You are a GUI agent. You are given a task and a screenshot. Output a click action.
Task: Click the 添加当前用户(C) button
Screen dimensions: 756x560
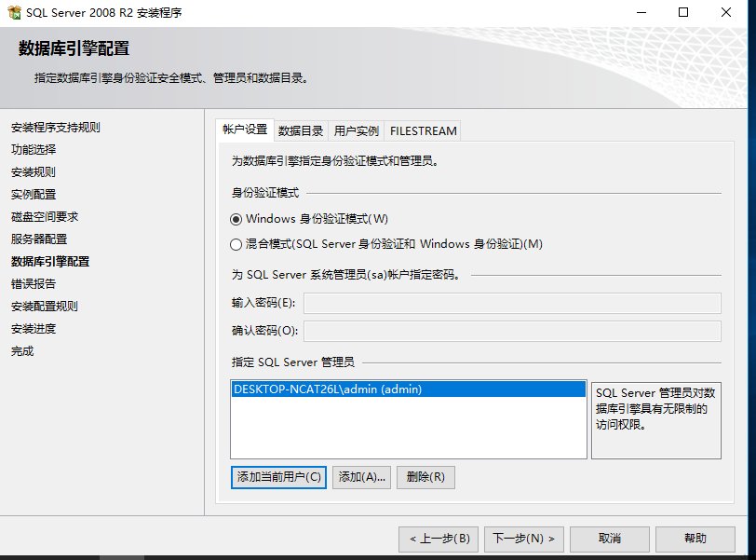(x=278, y=477)
